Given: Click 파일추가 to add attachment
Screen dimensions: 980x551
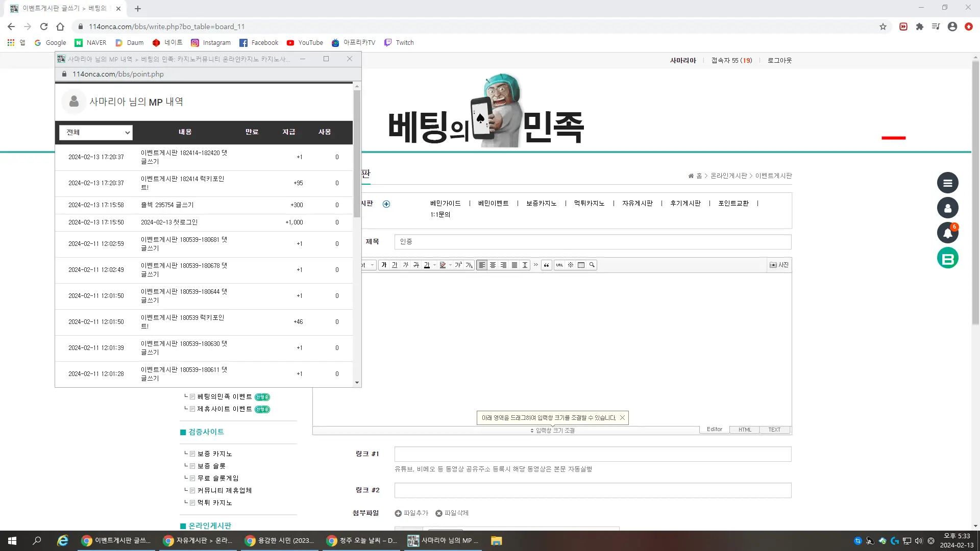Looking at the screenshot, I should pyautogui.click(x=411, y=513).
